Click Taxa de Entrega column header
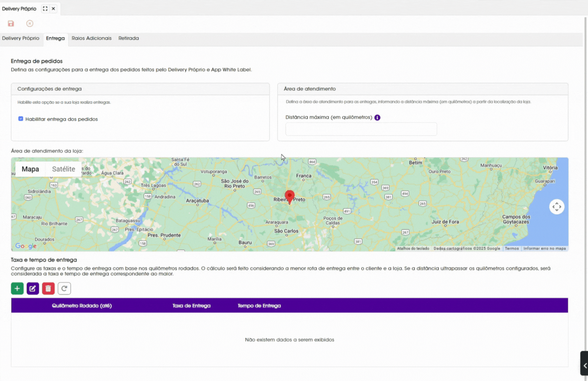 click(x=191, y=306)
